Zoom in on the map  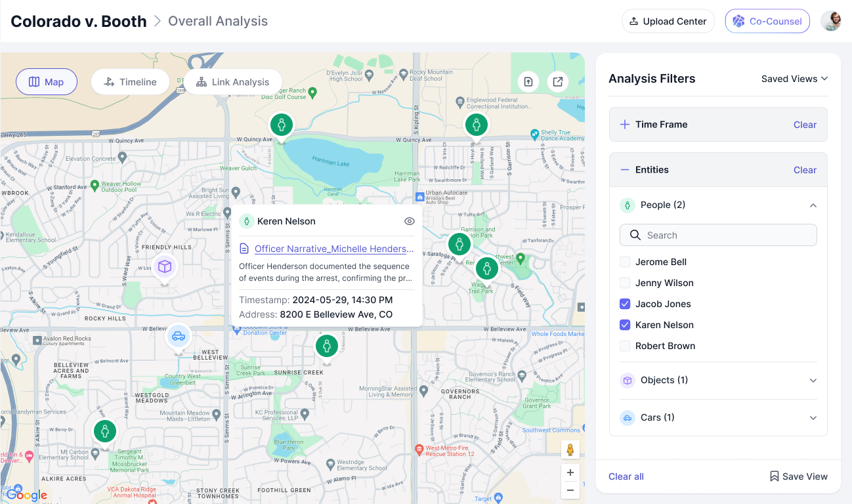coord(570,472)
